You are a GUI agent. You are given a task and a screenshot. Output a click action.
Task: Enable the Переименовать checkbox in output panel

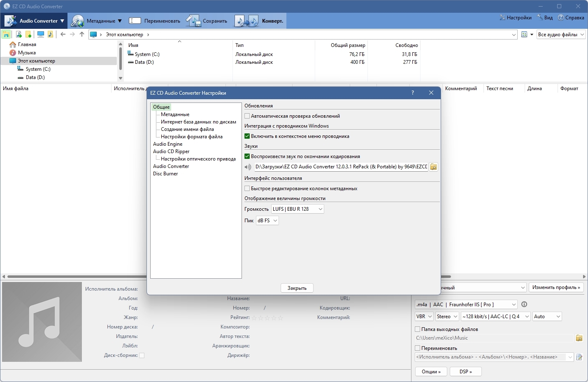click(418, 348)
